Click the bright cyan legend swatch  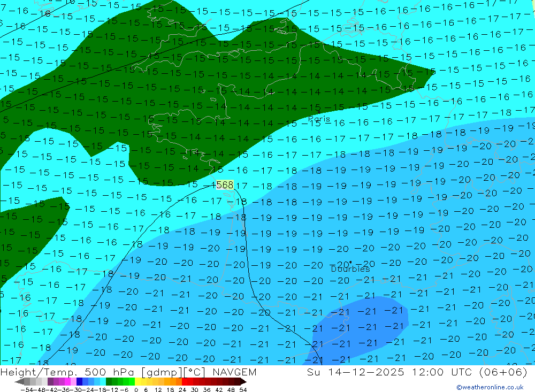tap(103, 382)
